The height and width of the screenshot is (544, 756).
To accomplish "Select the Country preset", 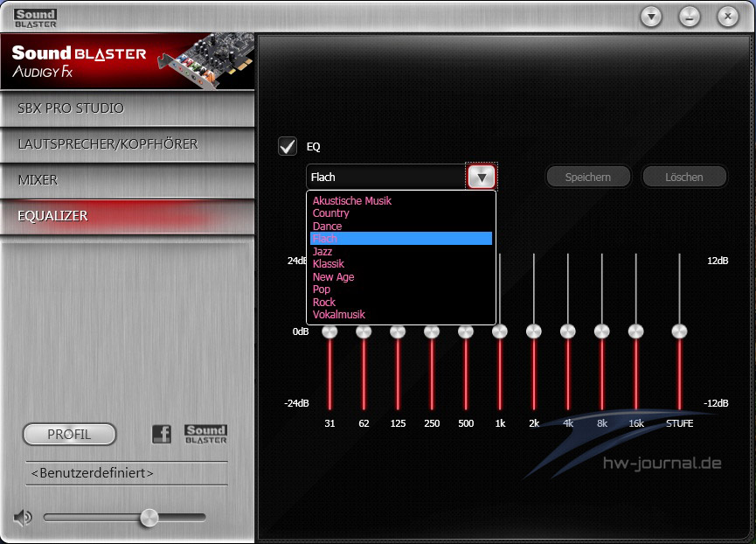I will (400, 213).
